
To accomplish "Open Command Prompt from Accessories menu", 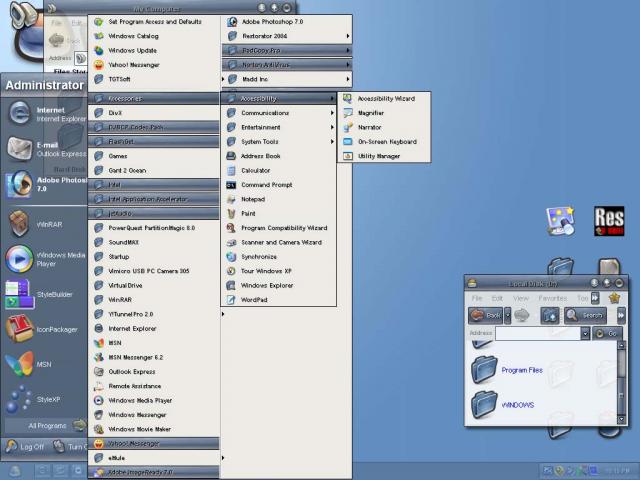I will coord(278,185).
